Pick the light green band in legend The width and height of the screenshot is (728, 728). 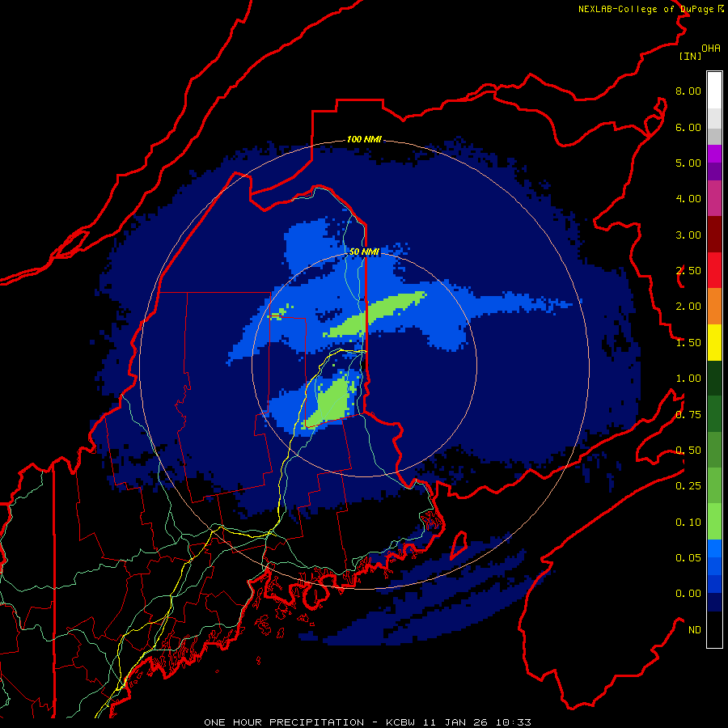[714, 522]
